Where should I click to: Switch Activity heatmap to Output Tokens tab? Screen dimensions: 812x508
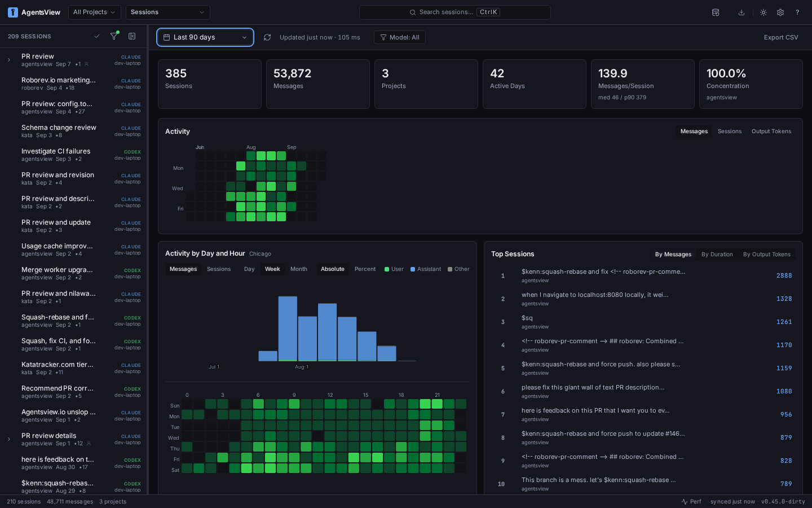pyautogui.click(x=771, y=132)
